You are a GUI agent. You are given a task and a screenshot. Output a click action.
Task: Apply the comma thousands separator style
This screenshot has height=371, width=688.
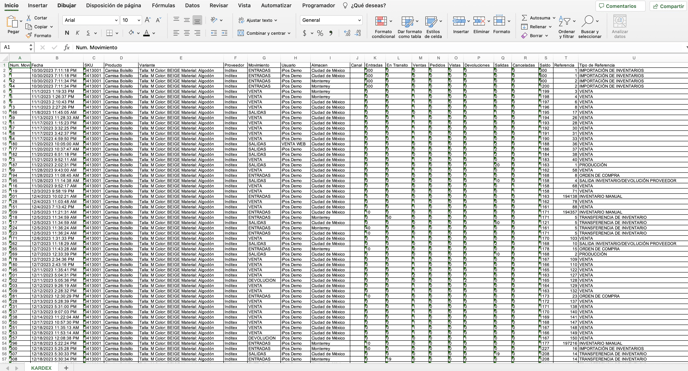[x=331, y=33]
